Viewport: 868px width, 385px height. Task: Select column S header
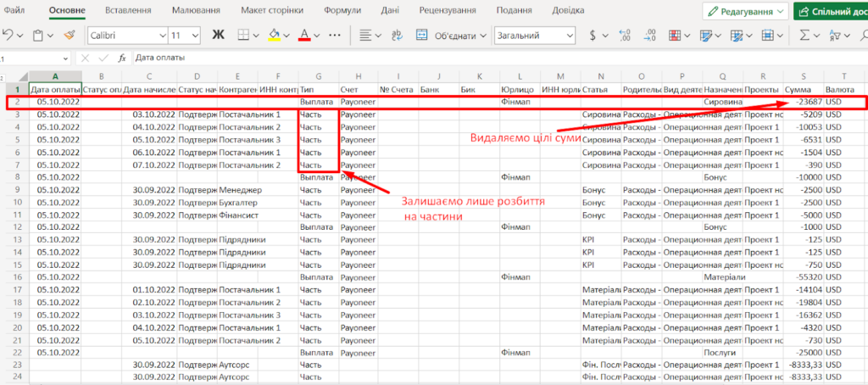click(x=804, y=76)
